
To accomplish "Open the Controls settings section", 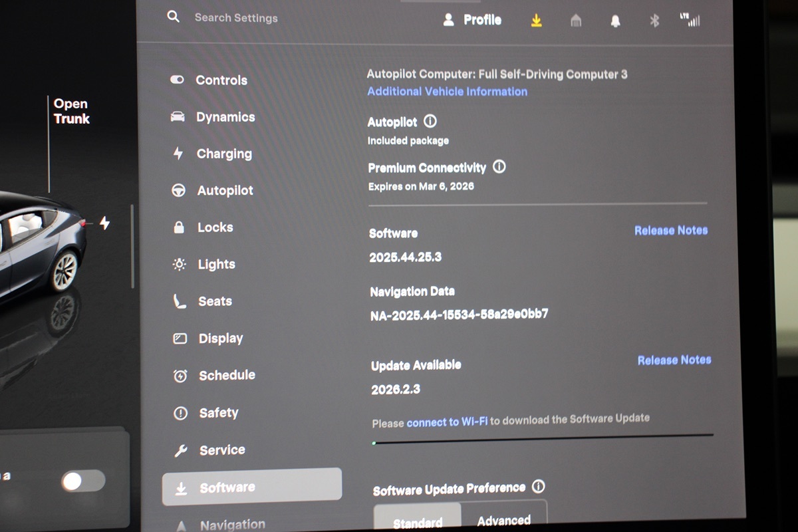I will coord(221,80).
